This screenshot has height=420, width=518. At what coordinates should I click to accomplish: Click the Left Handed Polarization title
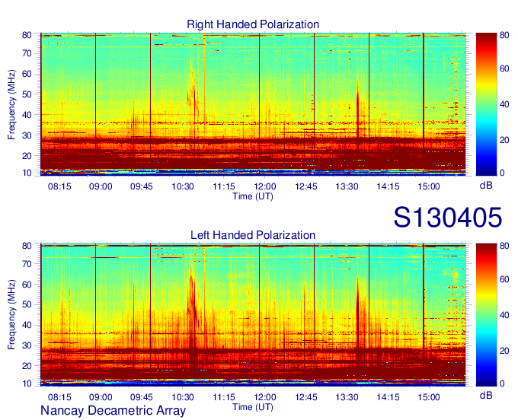point(253,235)
